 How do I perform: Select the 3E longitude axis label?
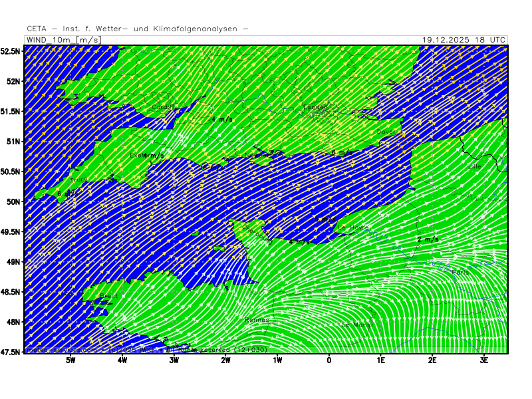point(484,360)
